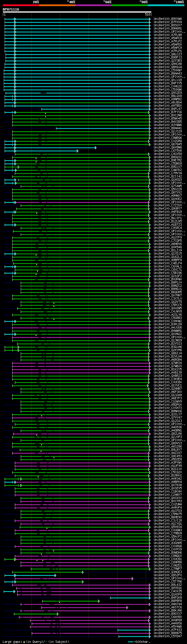Viewport: 187px width, 644px height.
Task: Select the UniRef100_B4FYX5 label
Action: coord(168,83)
